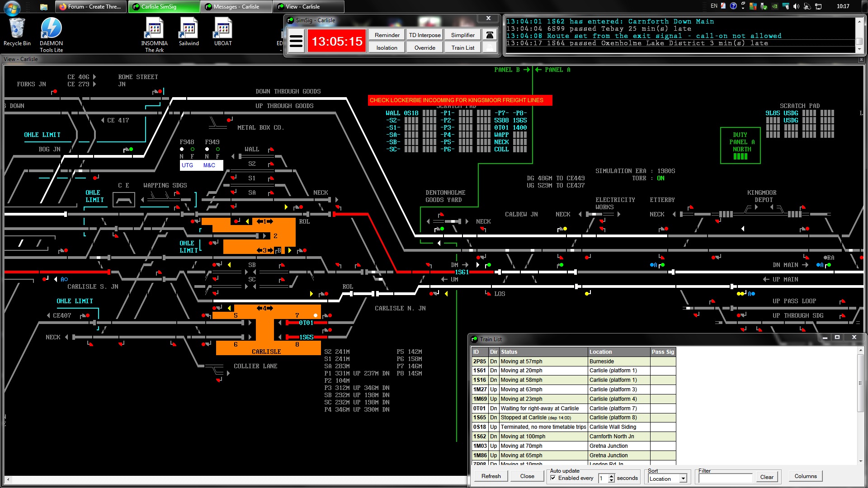This screenshot has height=488, width=868.
Task: Open INSOMNIA The Ark desktop shortcut
Action: [154, 35]
